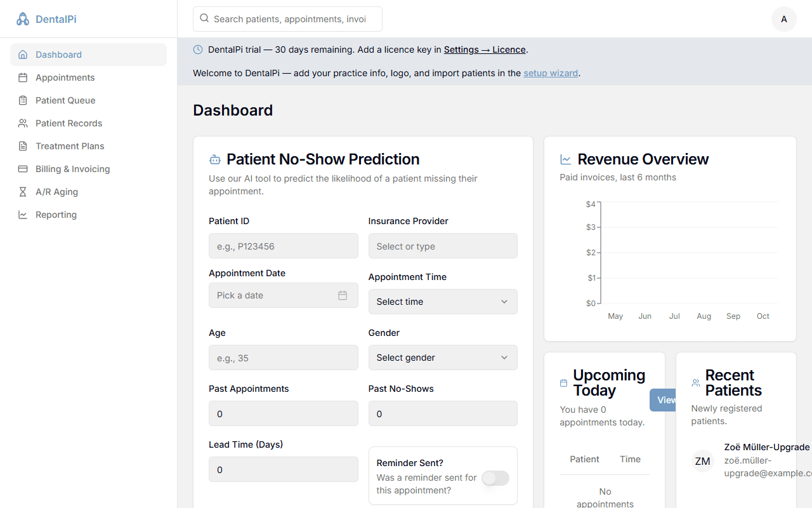Click the DentalPi tooth logo icon
The height and width of the screenshot is (508, 812).
(23, 19)
